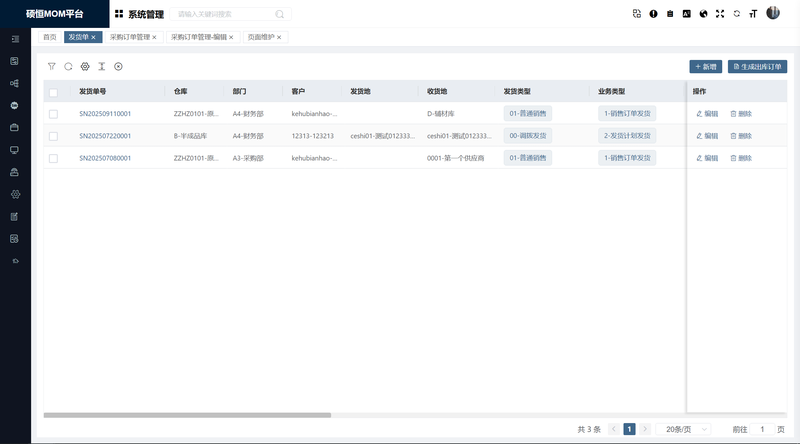This screenshot has height=444, width=800.
Task: Click the globe language icon in header
Action: click(x=703, y=14)
